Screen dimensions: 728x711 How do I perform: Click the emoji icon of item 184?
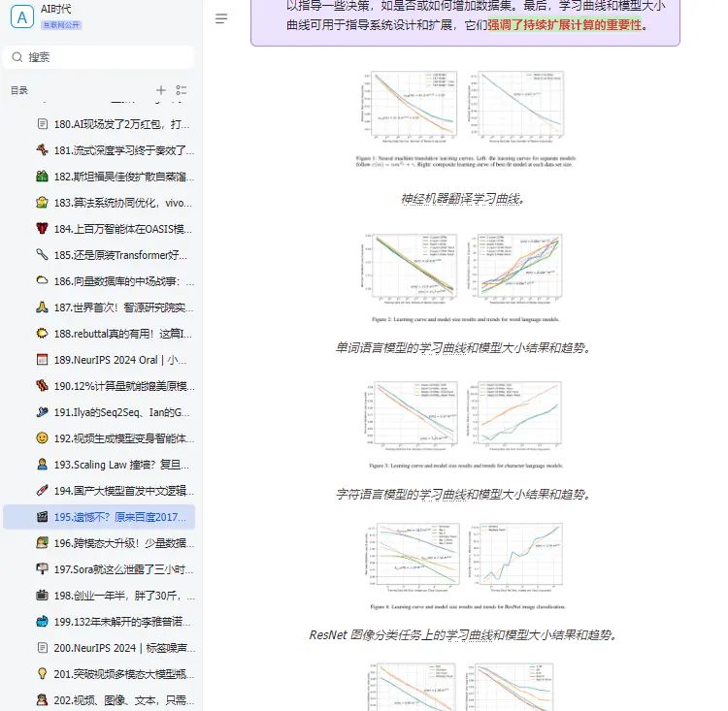pos(42,229)
